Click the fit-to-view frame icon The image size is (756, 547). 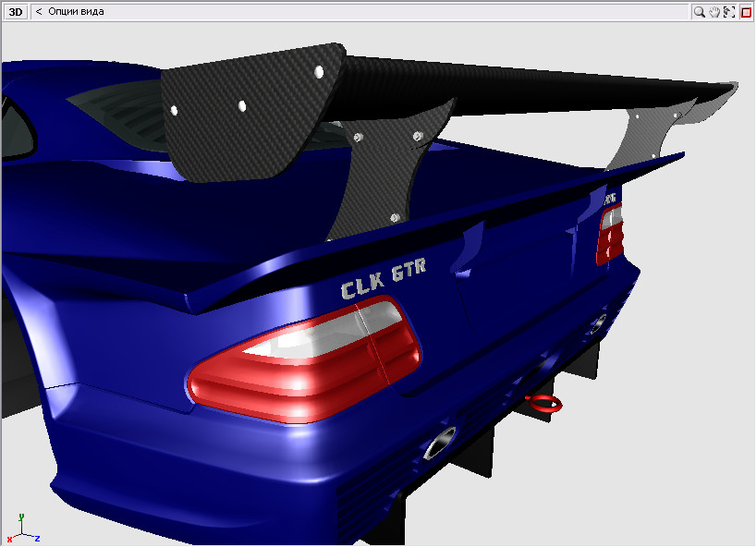tap(729, 12)
